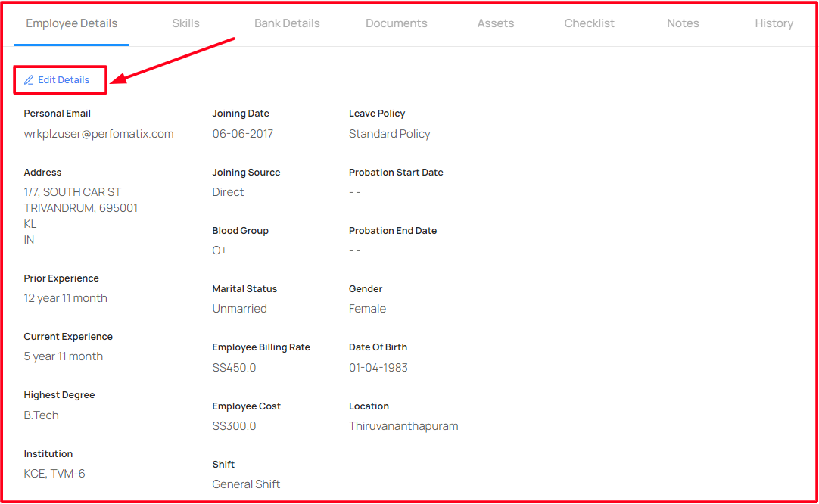Open the Skills tab
The height and width of the screenshot is (504, 819).
pyautogui.click(x=186, y=23)
